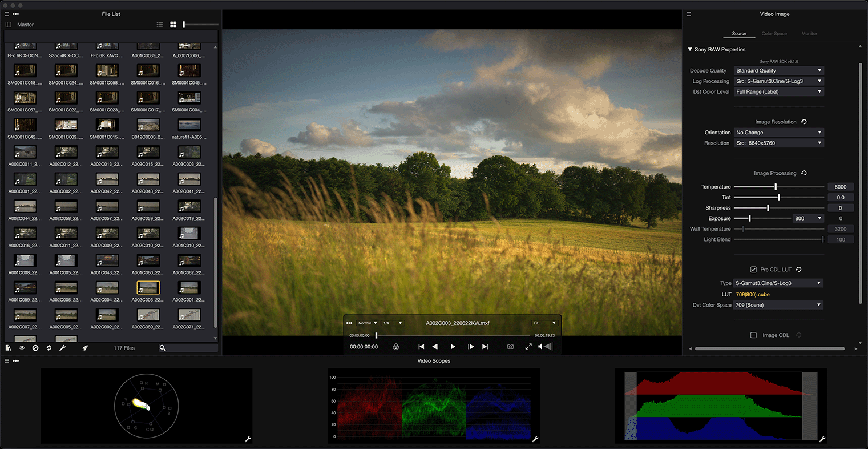868x449 pixels.
Task: Capture a snapshot with the camera icon
Action: point(510,347)
